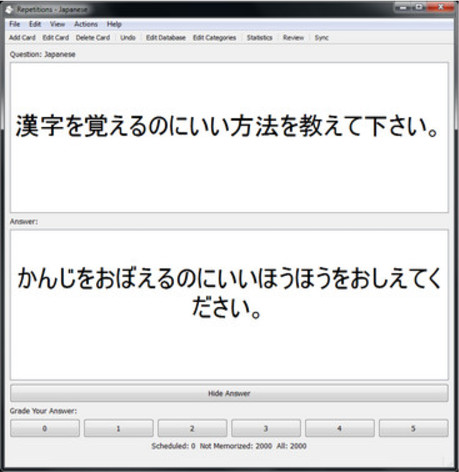Grade your answer as 3
Viewport: 459px width, 472px height.
pos(266,428)
